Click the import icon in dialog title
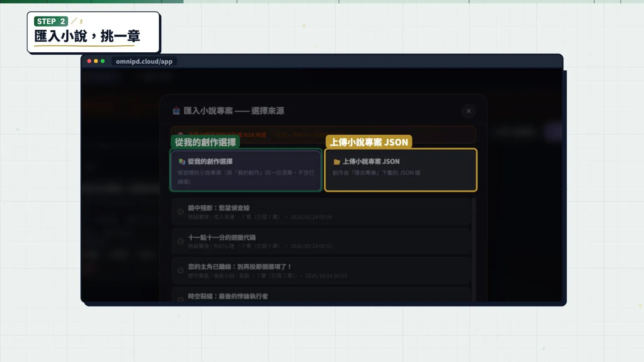 click(x=176, y=111)
